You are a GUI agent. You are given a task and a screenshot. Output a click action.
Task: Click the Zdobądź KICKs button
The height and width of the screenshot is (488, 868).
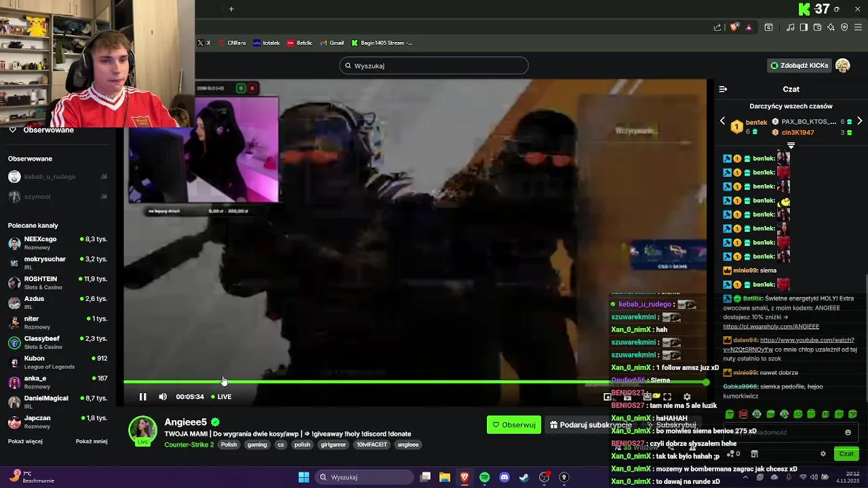pyautogui.click(x=800, y=65)
